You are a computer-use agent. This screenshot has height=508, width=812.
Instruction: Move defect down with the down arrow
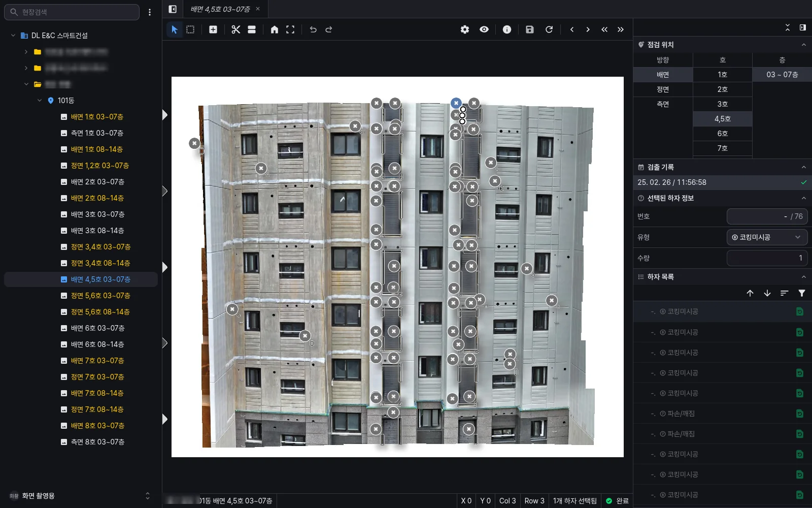767,293
